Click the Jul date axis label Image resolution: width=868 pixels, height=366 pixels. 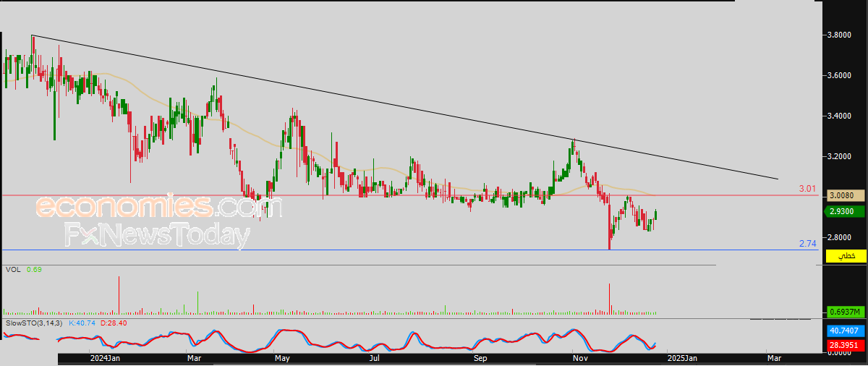click(374, 358)
